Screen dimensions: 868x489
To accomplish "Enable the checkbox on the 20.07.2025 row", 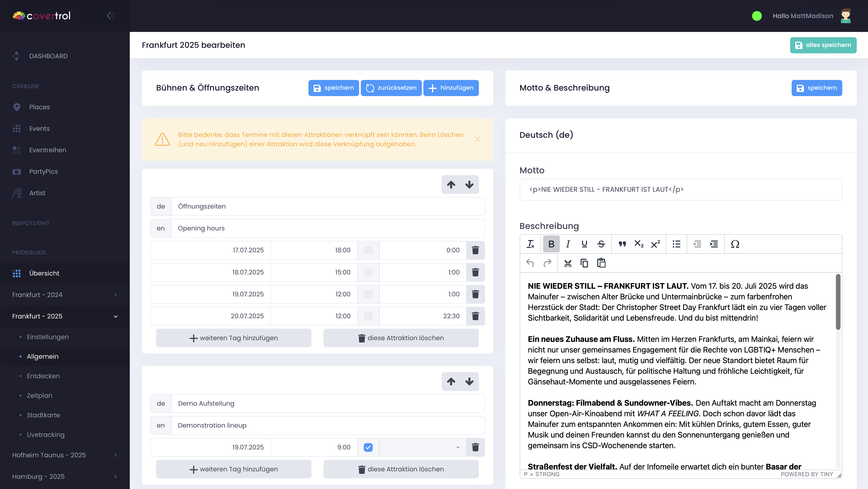I will click(x=368, y=316).
